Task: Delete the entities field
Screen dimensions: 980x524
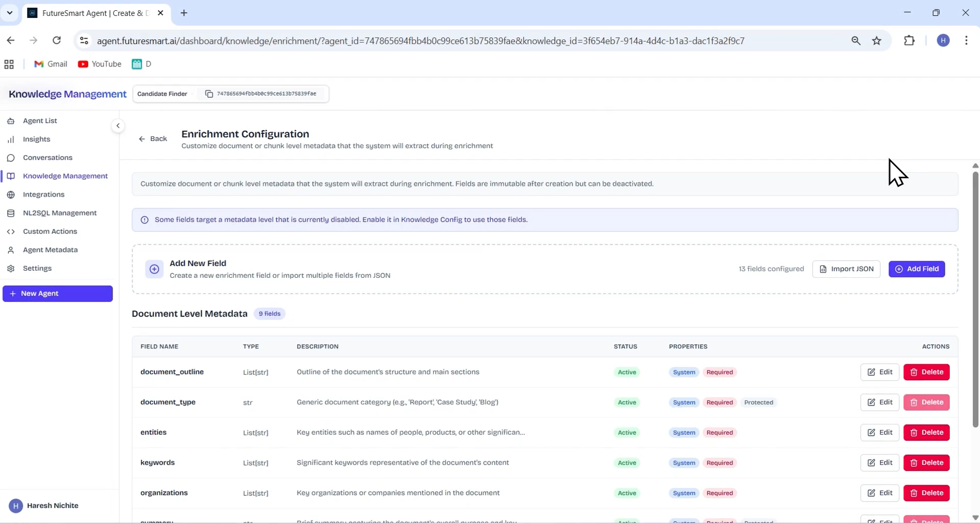Action: [x=926, y=433]
